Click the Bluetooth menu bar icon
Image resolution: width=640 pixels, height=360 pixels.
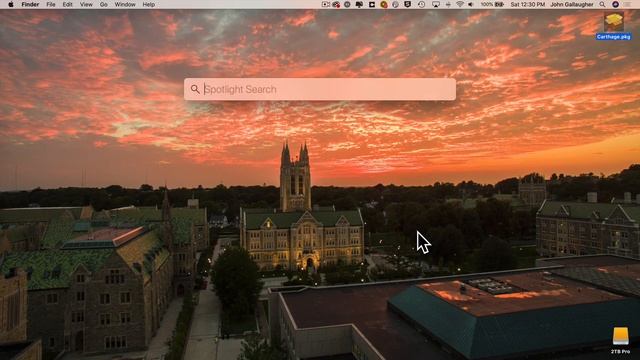click(x=448, y=4)
